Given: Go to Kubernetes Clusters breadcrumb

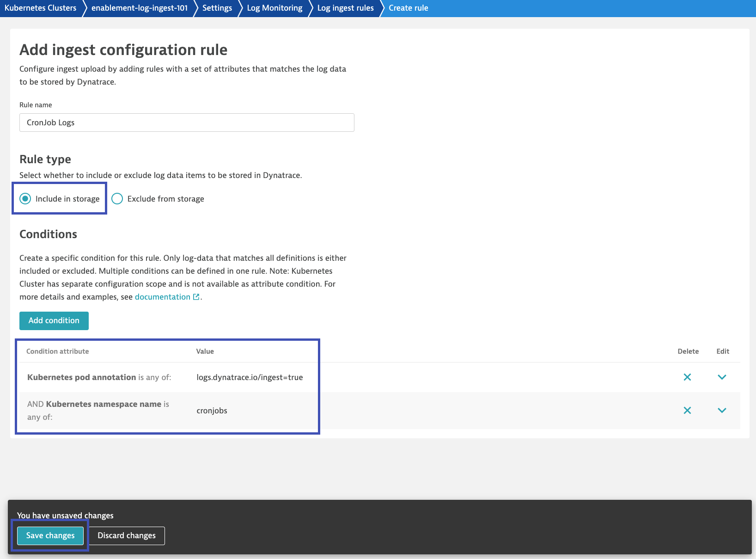Looking at the screenshot, I should 40,8.
